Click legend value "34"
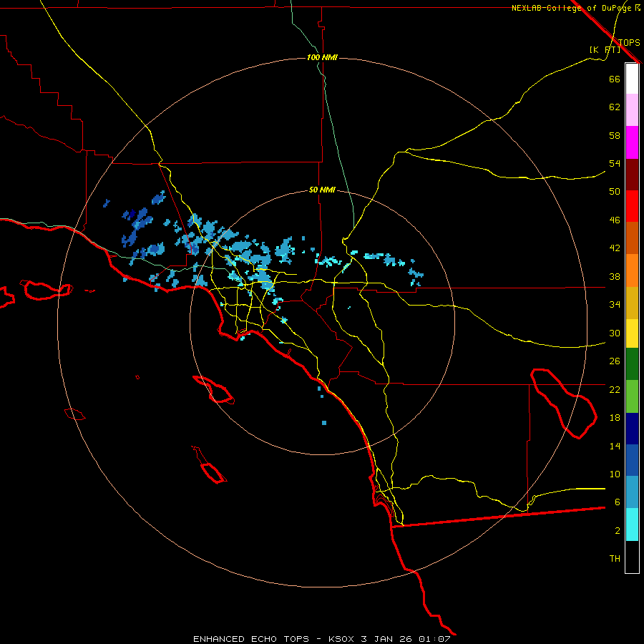 [x=615, y=304]
